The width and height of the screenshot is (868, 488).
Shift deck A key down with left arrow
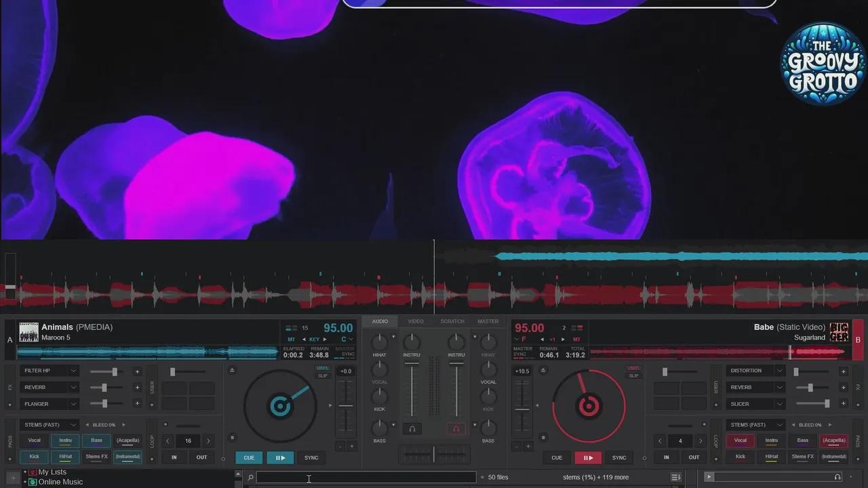coord(304,339)
